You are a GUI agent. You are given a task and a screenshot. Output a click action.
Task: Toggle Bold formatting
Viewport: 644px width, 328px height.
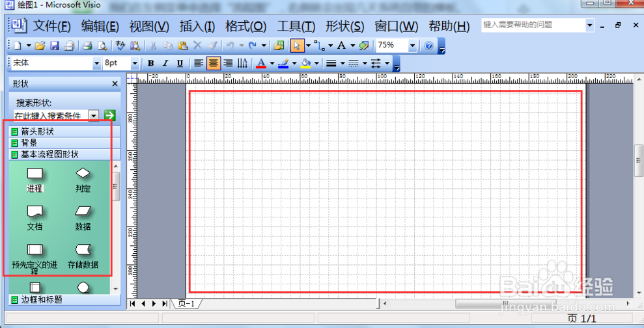pos(150,63)
